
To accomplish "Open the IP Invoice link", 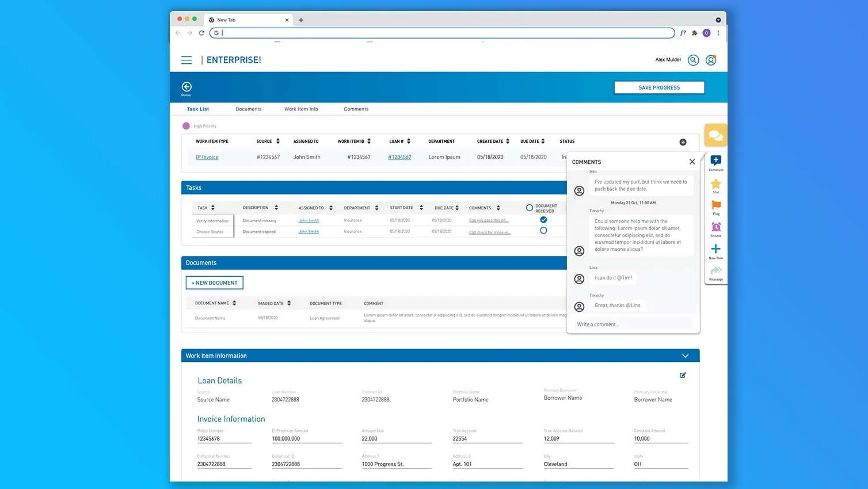I will (207, 157).
